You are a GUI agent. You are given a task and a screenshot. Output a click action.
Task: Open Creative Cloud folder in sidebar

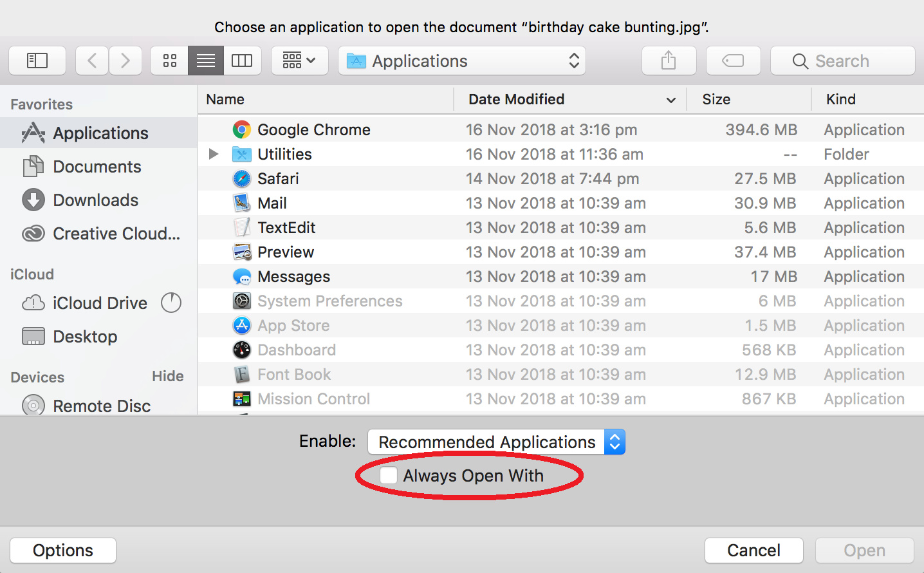tap(98, 234)
